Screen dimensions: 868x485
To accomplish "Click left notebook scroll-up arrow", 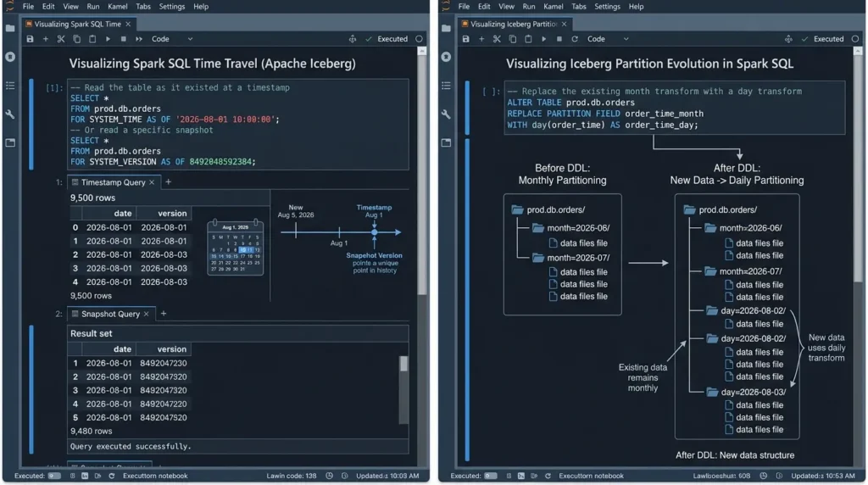I will pos(422,51).
